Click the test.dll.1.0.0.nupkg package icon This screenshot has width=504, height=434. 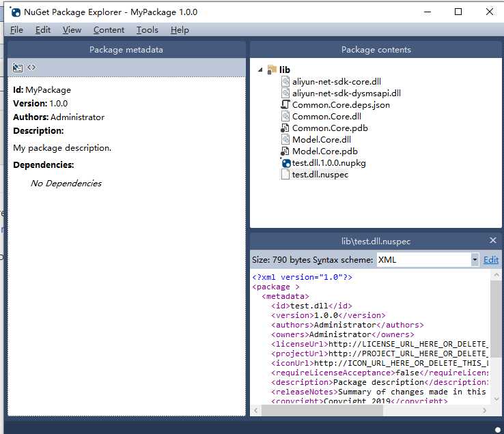coord(285,163)
